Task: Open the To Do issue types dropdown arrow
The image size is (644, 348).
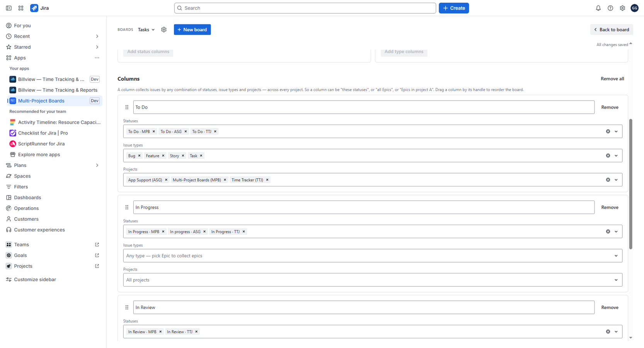Action: point(616,156)
